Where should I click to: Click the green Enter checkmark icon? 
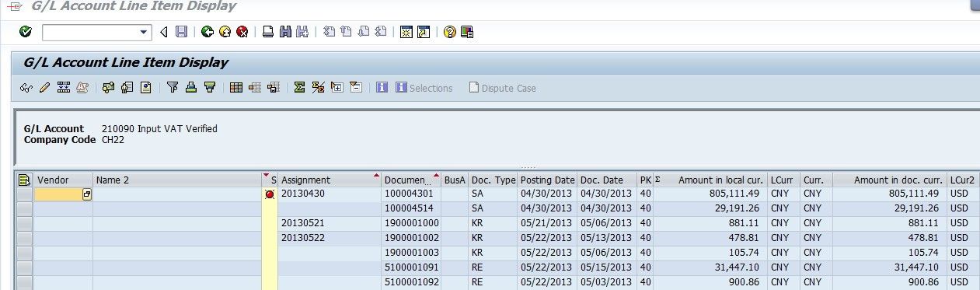26,32
